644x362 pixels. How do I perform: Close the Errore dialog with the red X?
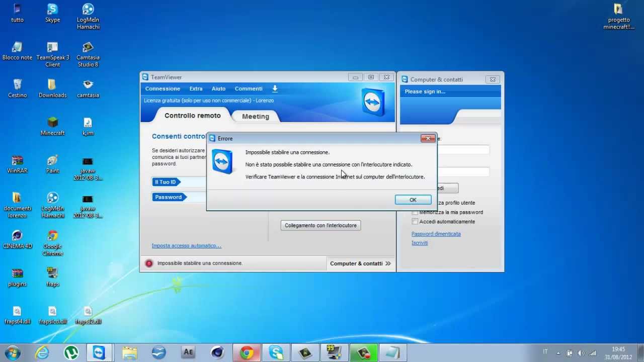[x=428, y=138]
